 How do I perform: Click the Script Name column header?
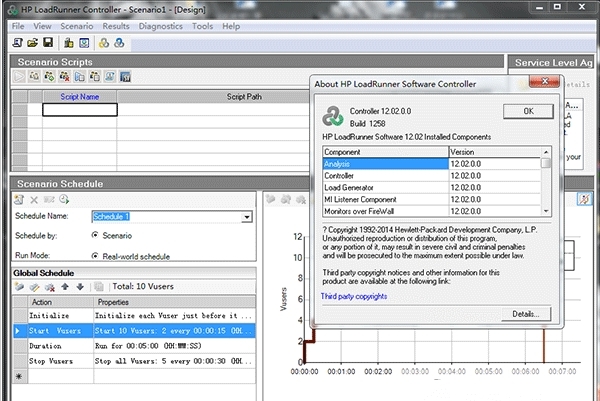(x=80, y=97)
